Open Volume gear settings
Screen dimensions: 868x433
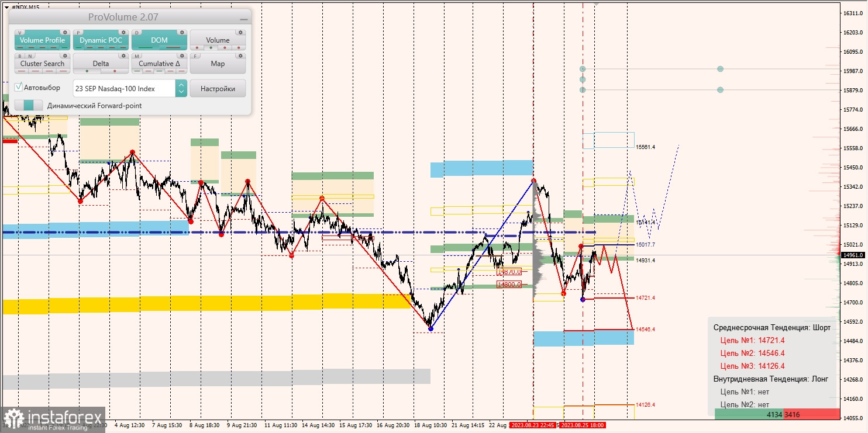240,32
